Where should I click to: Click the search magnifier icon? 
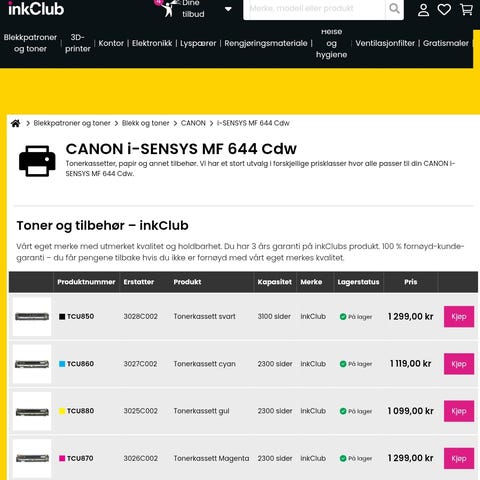[394, 8]
